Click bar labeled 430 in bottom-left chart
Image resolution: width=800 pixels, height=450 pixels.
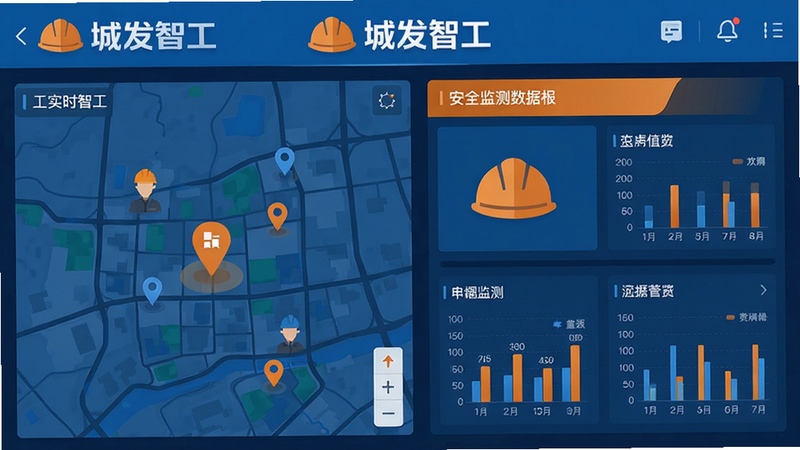[547, 384]
